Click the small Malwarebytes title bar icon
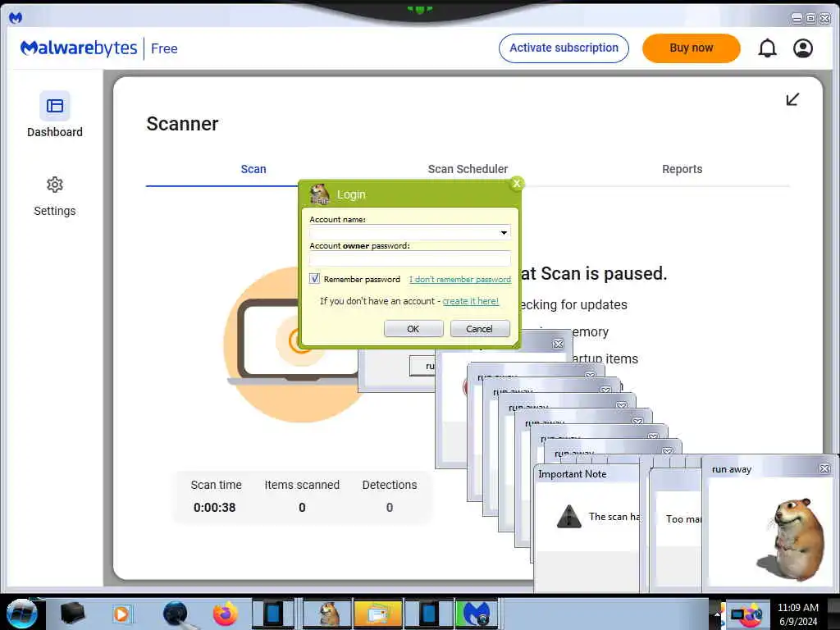 click(x=16, y=18)
